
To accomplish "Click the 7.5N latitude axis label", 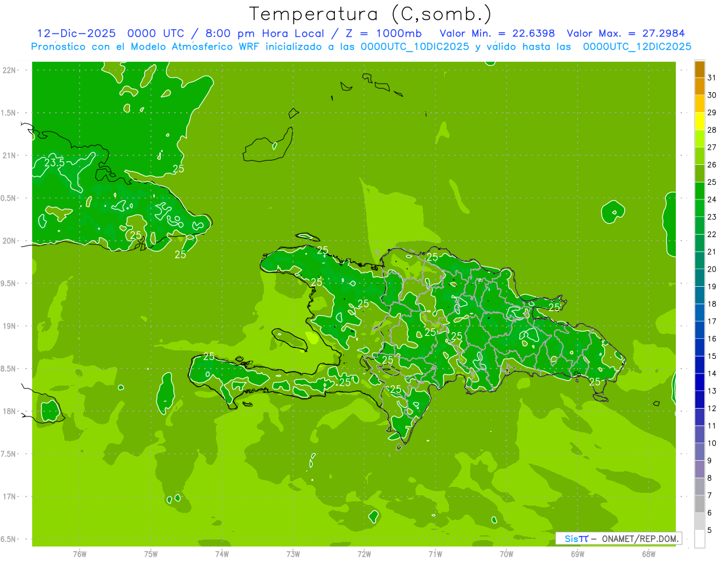I will [x=9, y=454].
